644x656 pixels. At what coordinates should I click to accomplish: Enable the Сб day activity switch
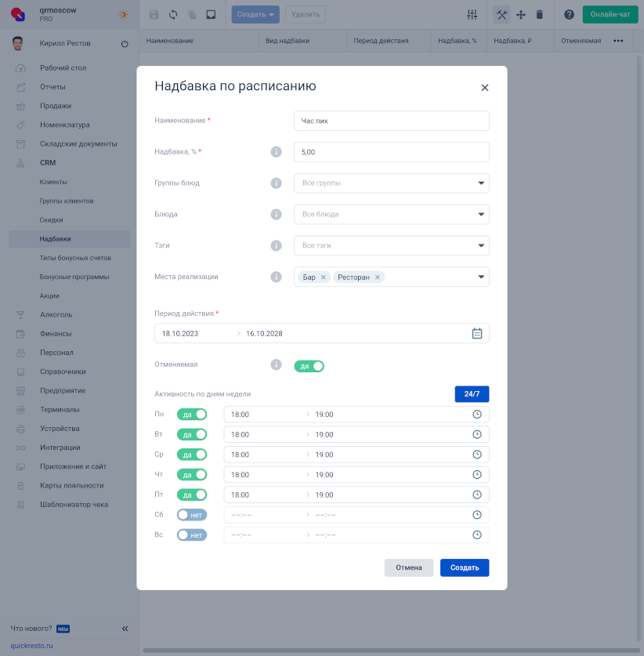[192, 515]
